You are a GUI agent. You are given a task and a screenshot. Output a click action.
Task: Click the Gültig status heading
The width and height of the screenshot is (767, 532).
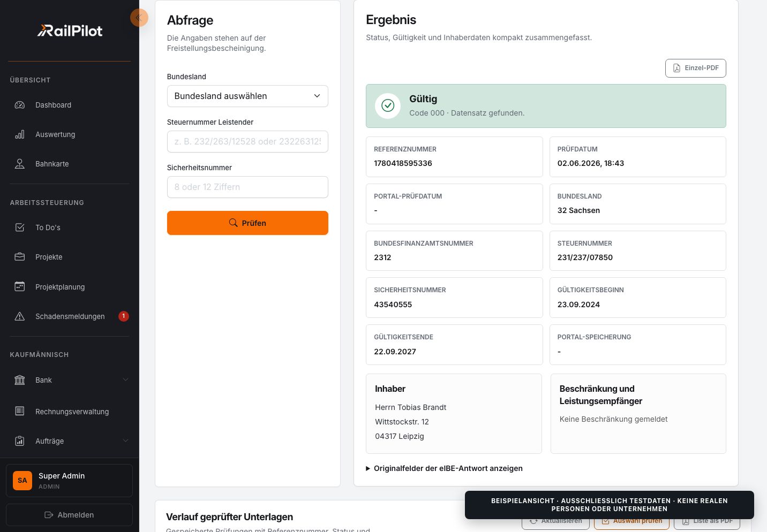(x=423, y=99)
